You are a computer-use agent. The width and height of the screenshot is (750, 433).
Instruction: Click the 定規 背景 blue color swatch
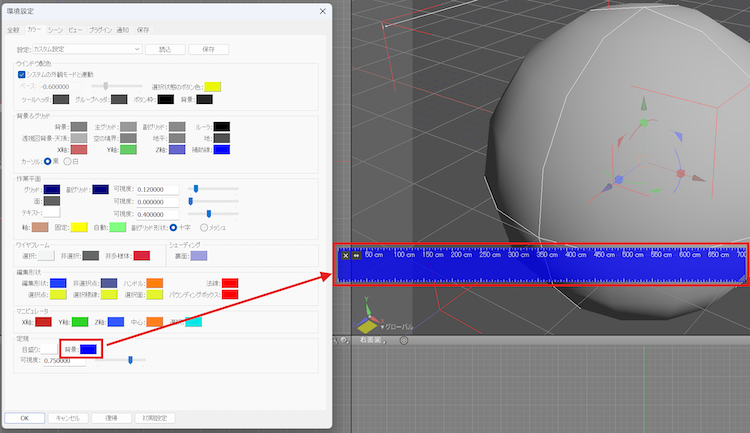click(x=88, y=350)
